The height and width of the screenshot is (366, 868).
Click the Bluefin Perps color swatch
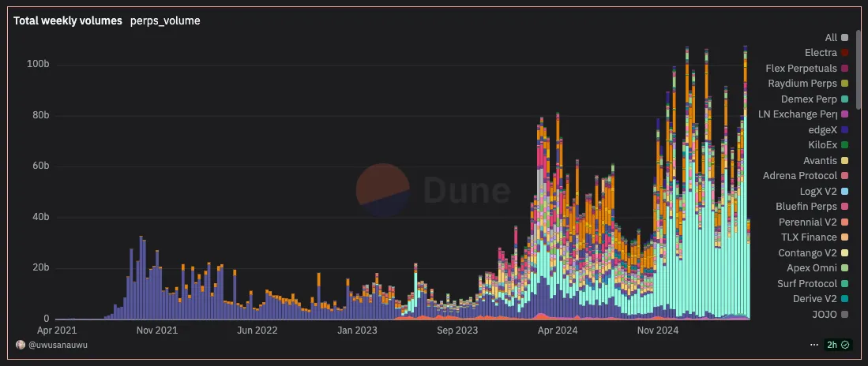tap(845, 207)
